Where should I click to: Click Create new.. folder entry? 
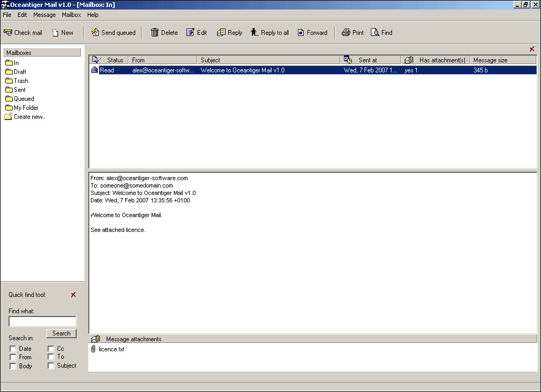pyautogui.click(x=25, y=117)
